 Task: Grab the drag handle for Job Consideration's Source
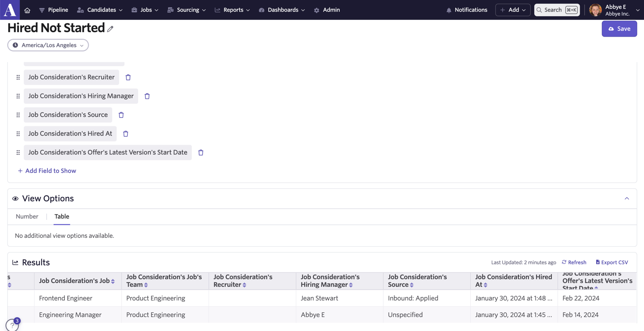[x=18, y=115]
